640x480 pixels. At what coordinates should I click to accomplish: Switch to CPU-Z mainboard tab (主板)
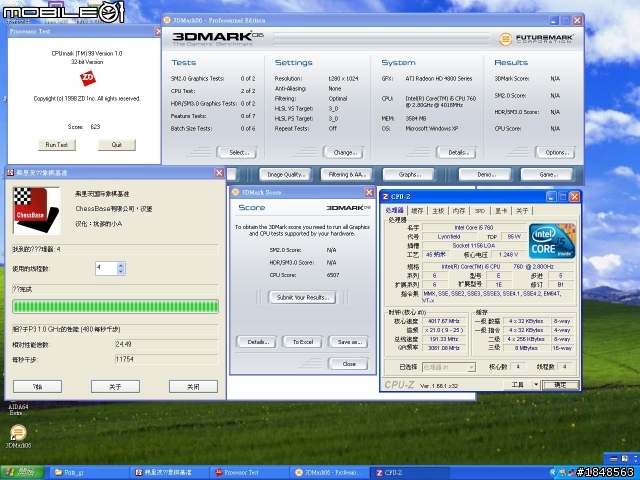coord(438,211)
